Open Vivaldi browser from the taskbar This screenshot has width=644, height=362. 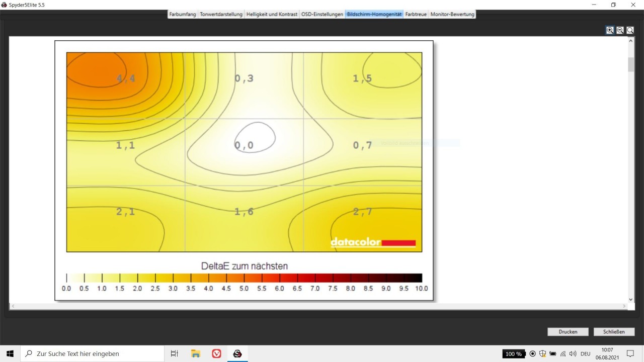(216, 353)
